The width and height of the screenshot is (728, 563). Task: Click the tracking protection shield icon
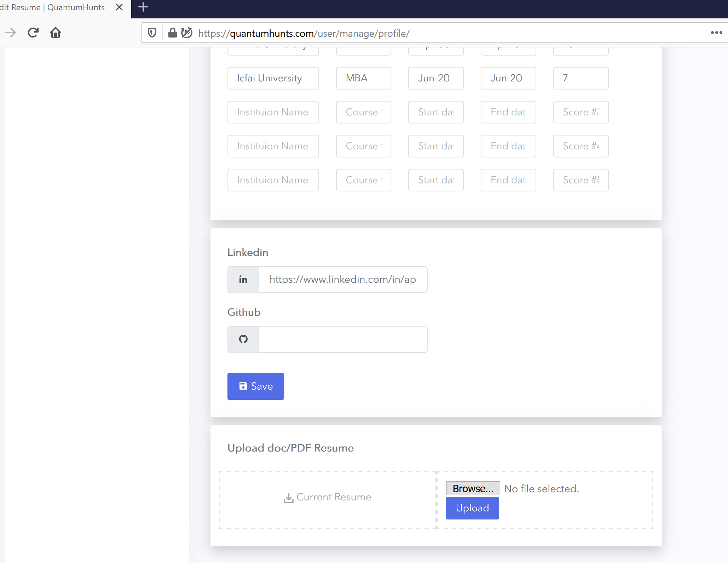click(152, 33)
